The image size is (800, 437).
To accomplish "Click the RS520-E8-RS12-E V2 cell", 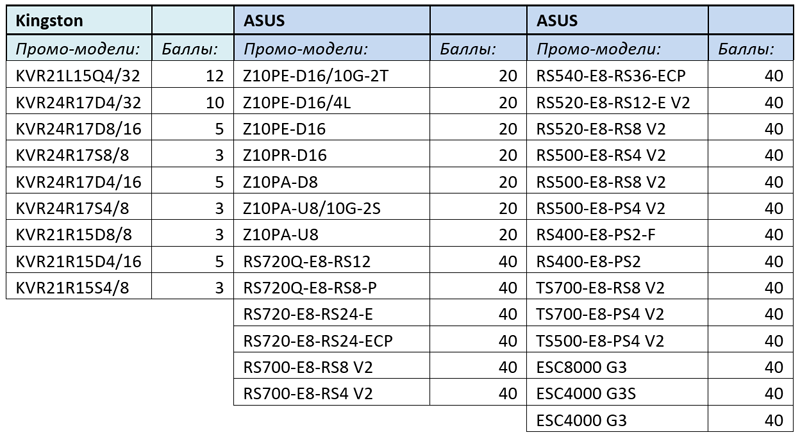I will click(617, 101).
